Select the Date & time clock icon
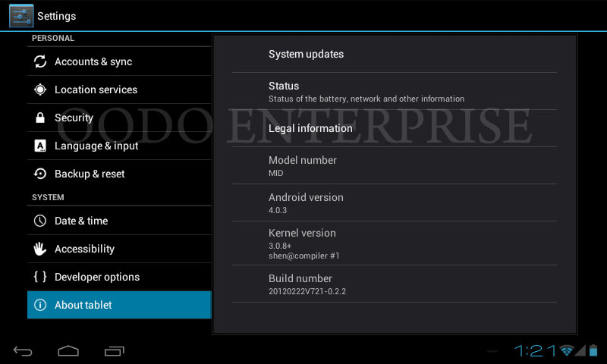Viewport: 607px width, 364px height. click(x=40, y=221)
